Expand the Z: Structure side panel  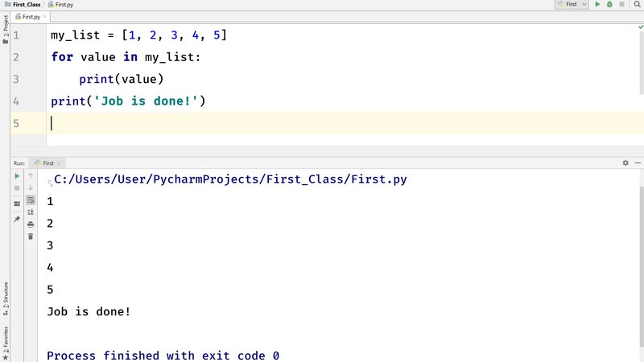coord(5,296)
